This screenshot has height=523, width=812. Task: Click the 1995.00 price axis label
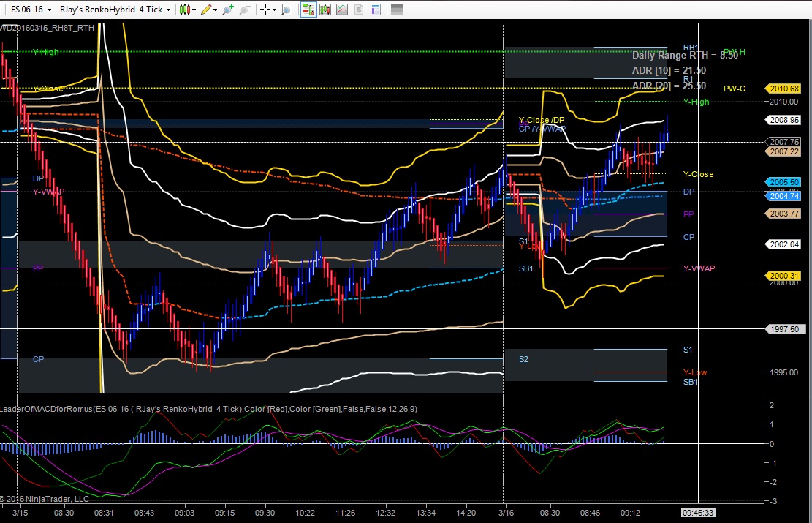783,372
